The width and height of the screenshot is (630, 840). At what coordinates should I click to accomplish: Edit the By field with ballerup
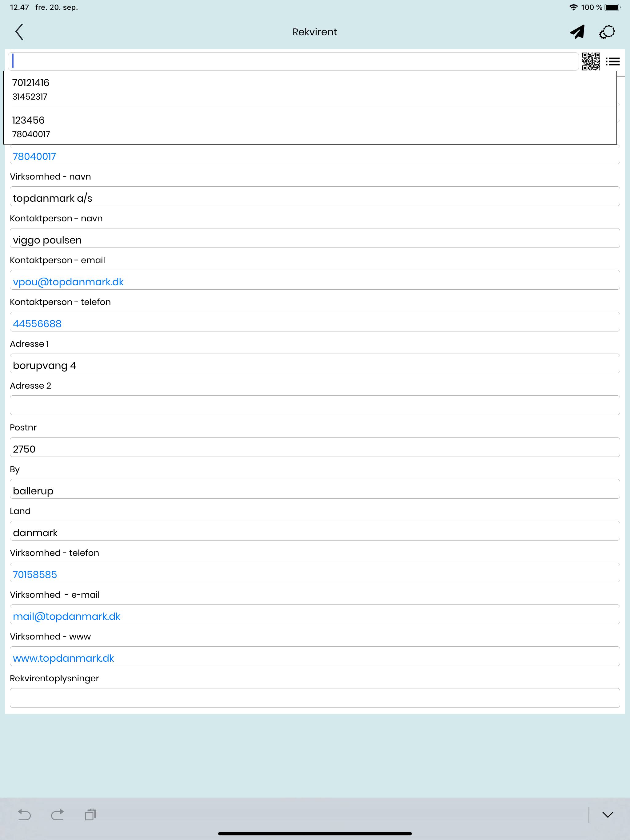[315, 489]
